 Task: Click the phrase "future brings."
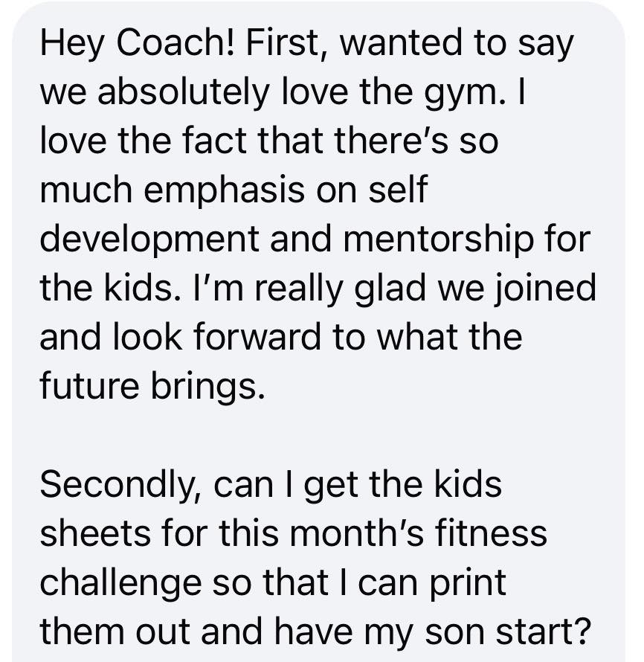(x=152, y=386)
